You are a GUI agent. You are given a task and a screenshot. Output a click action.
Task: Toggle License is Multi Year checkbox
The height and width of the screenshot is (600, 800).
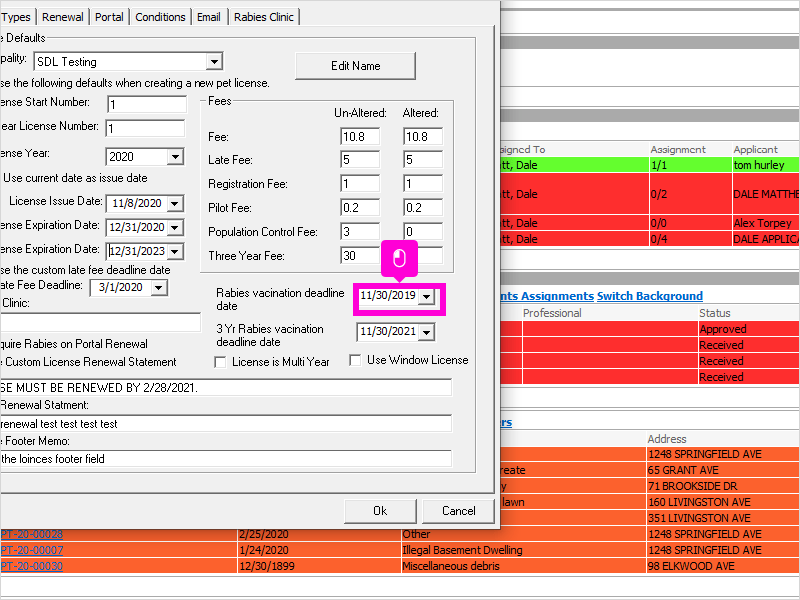(220, 362)
